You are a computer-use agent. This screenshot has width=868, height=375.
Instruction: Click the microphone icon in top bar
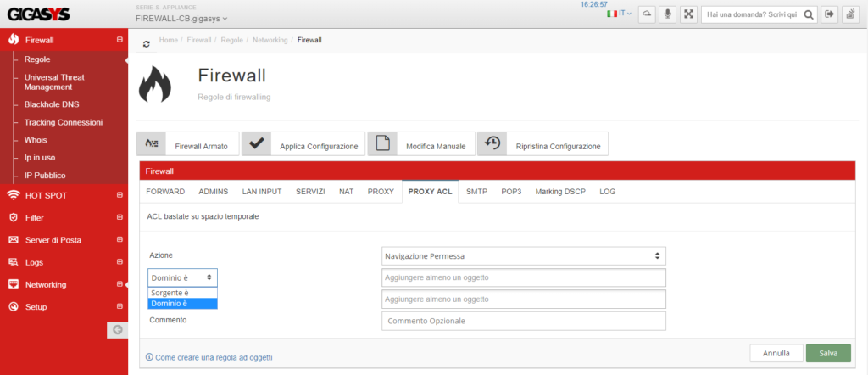[x=668, y=14]
